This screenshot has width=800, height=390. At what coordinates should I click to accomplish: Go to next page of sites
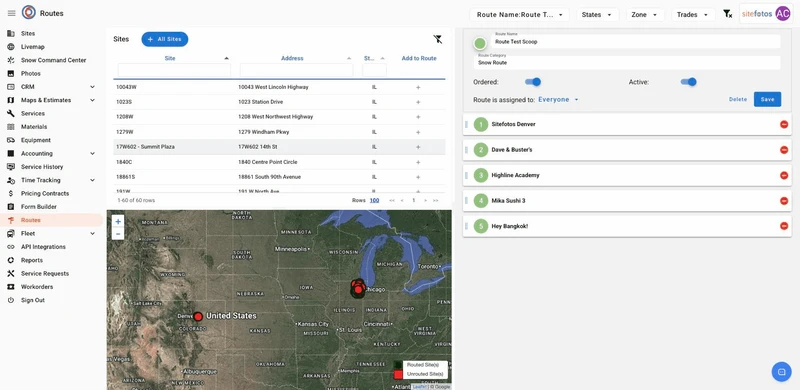point(426,201)
